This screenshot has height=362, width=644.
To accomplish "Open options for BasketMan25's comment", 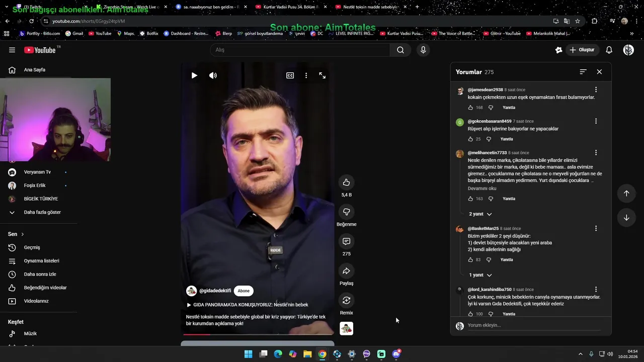I will point(596,228).
